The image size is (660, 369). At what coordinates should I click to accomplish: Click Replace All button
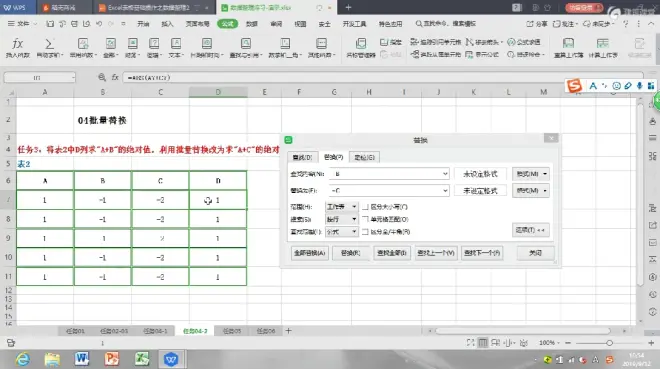310,253
